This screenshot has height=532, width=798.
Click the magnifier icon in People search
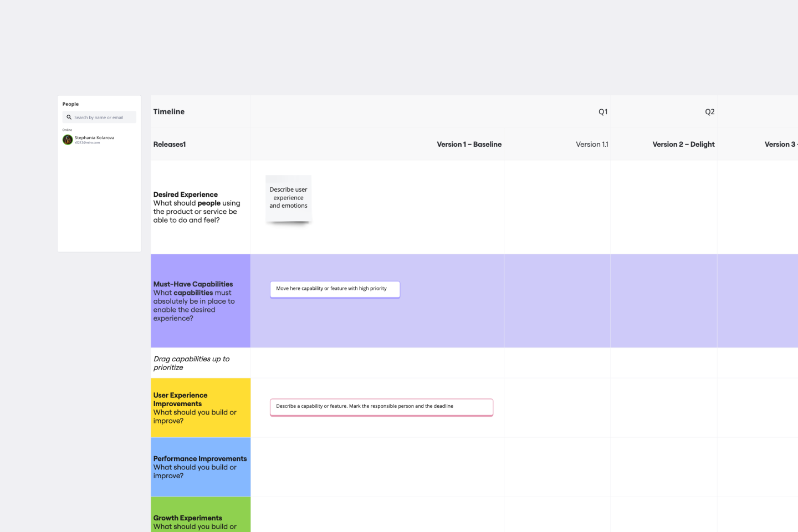[69, 117]
